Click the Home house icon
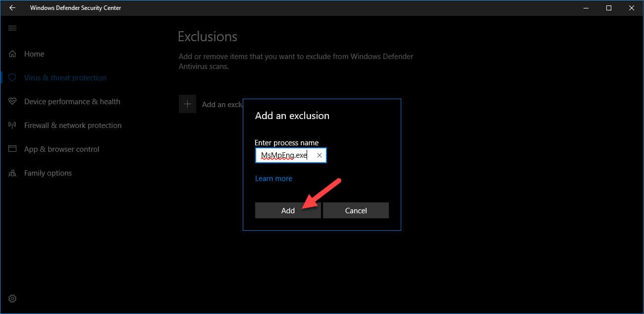The height and width of the screenshot is (314, 644). pos(13,54)
